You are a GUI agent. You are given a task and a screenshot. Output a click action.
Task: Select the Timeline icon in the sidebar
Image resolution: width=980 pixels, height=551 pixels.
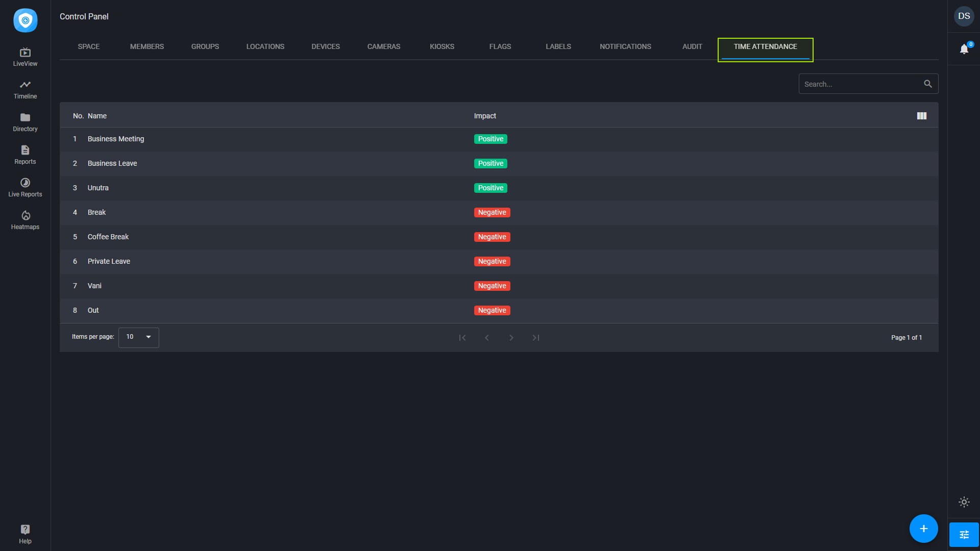[x=25, y=89]
